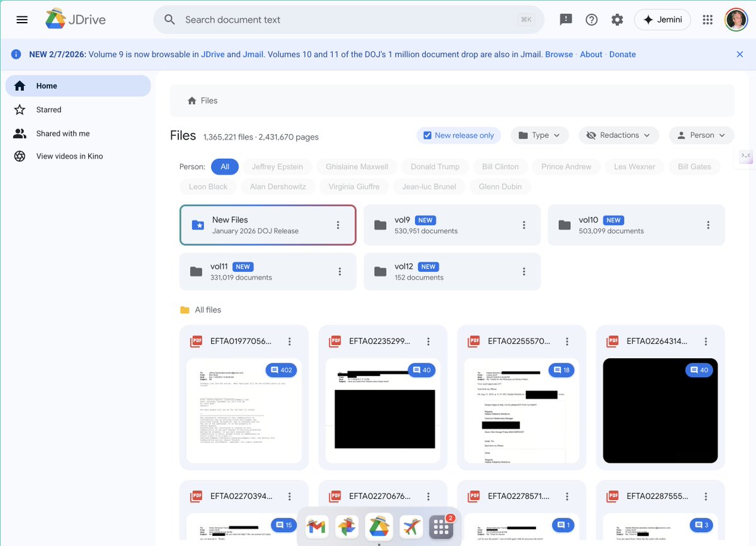Viewport: 756px width, 546px height.
Task: Open the Jemini assistant button
Action: point(662,20)
